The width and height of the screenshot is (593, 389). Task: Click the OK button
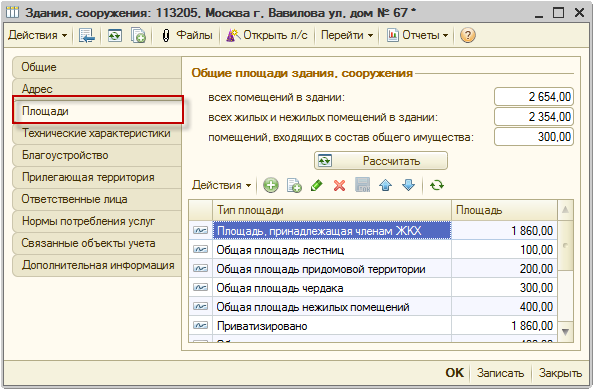[x=454, y=373]
